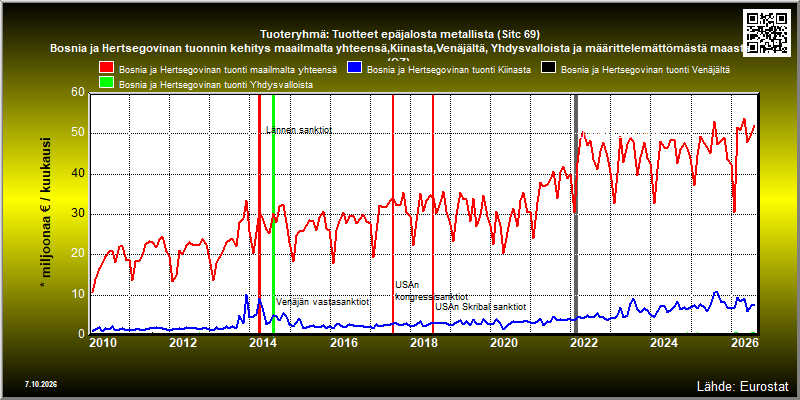Click the y-axis value 50

tap(77, 134)
